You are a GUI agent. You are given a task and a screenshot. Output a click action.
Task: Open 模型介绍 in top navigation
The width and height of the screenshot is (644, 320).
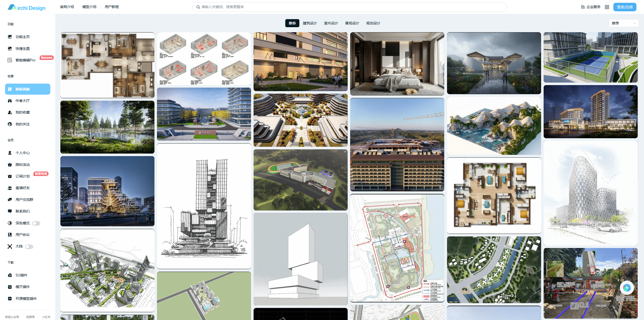pyautogui.click(x=89, y=7)
